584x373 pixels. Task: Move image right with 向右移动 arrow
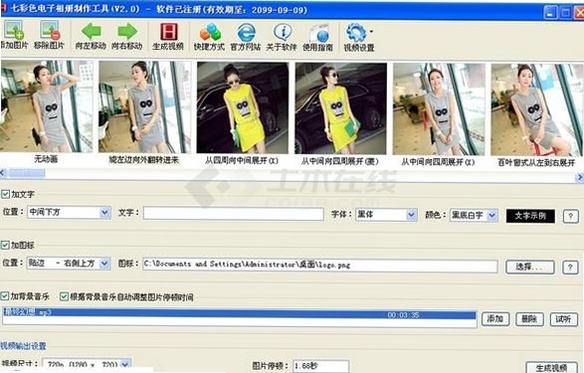tap(127, 32)
